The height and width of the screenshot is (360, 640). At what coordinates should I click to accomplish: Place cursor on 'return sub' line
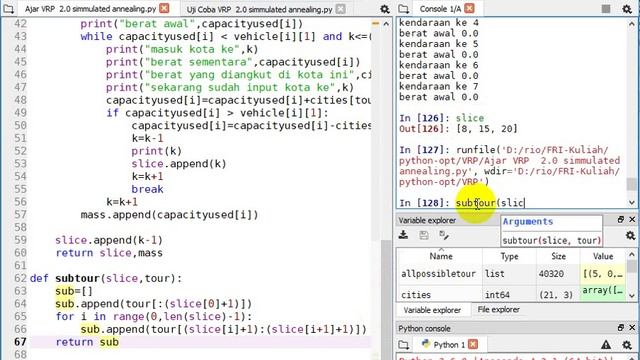[x=87, y=342]
